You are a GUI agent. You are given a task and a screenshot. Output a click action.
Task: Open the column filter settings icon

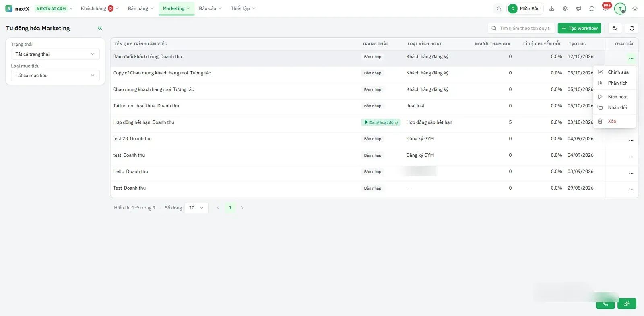[615, 28]
